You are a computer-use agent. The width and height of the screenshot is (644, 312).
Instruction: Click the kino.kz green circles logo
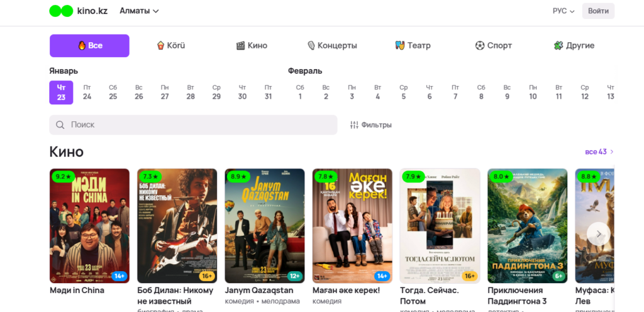tap(61, 11)
